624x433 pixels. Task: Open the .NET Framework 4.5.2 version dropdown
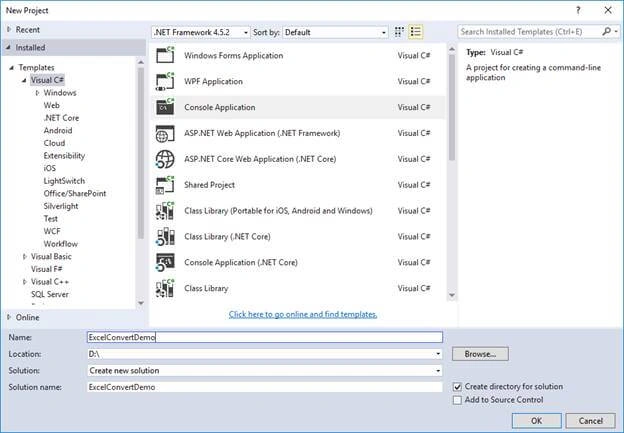(201, 32)
